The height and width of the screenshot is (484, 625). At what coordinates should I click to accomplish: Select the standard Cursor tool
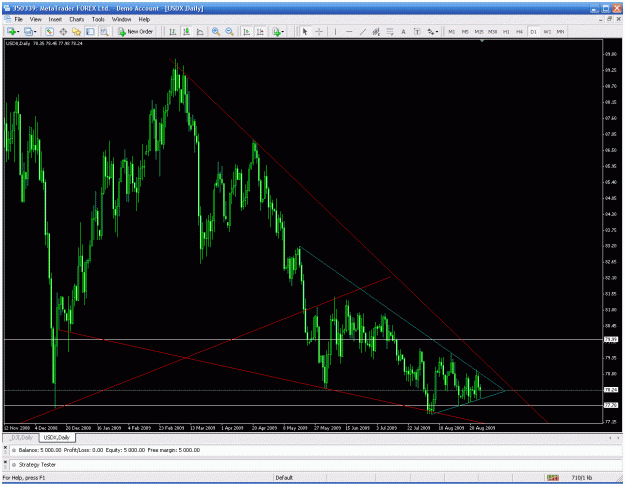(x=305, y=31)
